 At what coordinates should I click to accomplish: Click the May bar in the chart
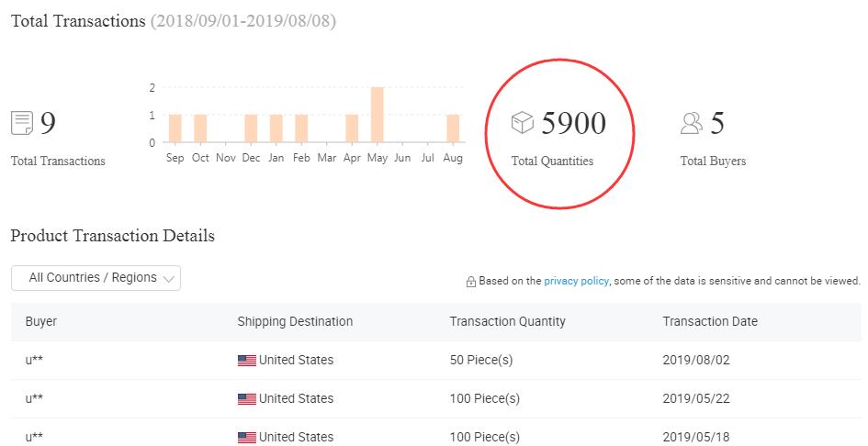pos(377,115)
